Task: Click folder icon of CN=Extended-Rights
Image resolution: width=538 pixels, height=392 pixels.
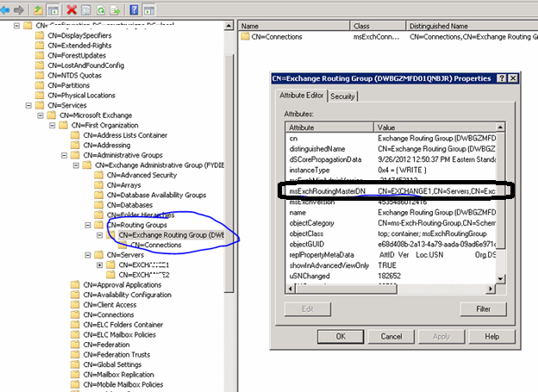Action: pyautogui.click(x=40, y=46)
